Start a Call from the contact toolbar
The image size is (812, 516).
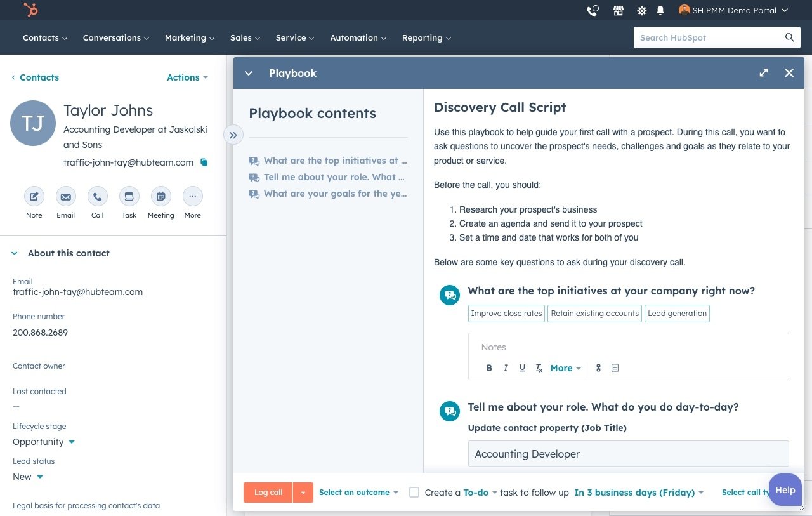97,197
